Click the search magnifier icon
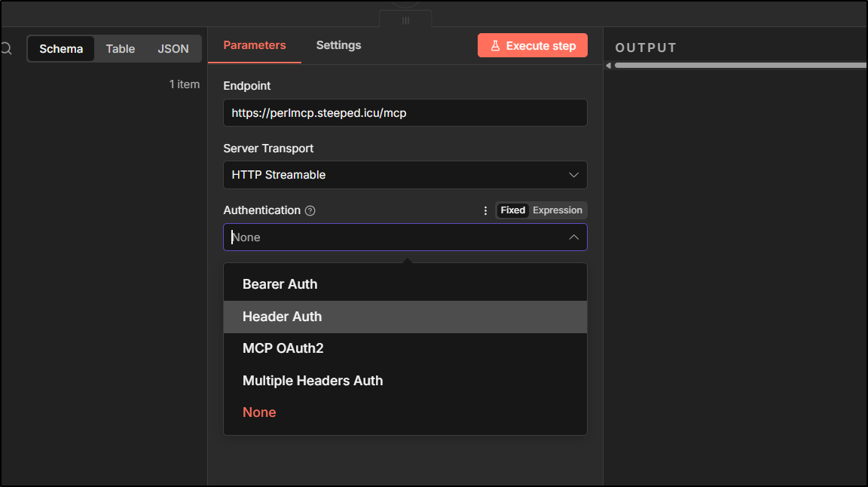The width and height of the screenshot is (868, 487). point(6,49)
